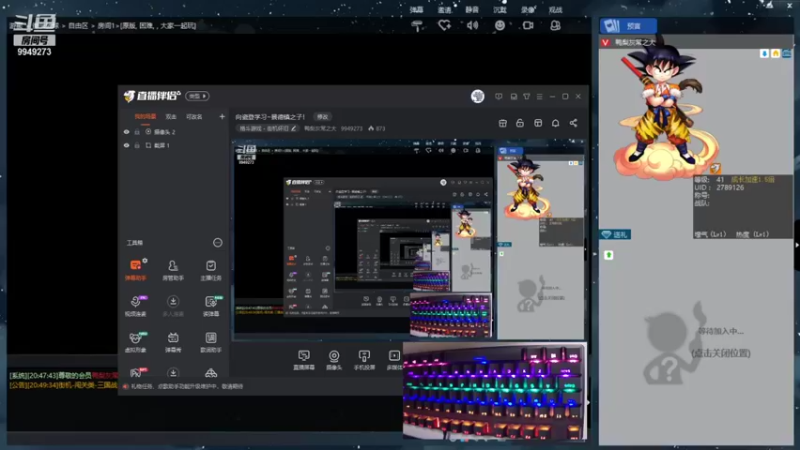Click the heart-plus invite icon
Screen dimensions: 800x450
[x=444, y=25]
